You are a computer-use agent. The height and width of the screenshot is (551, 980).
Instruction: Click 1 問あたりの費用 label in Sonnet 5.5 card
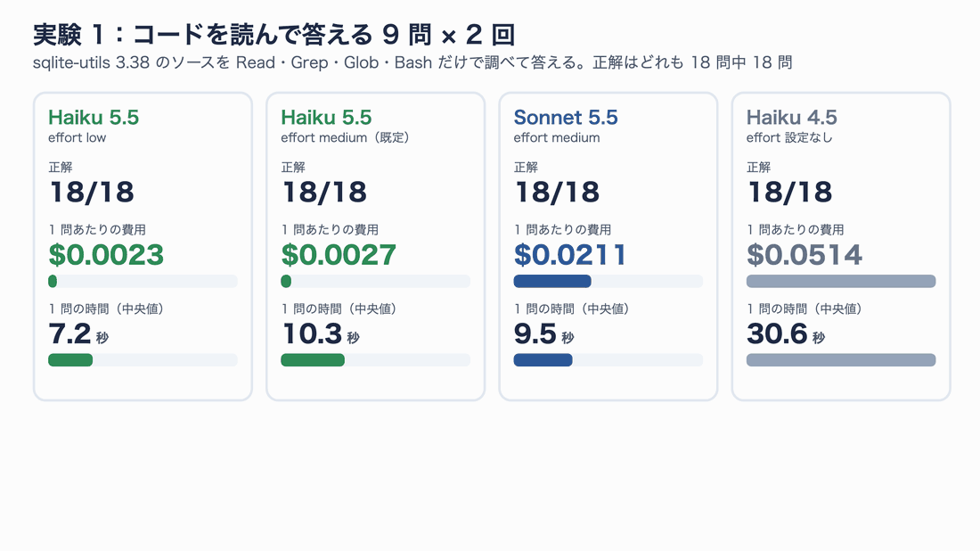[x=562, y=229]
